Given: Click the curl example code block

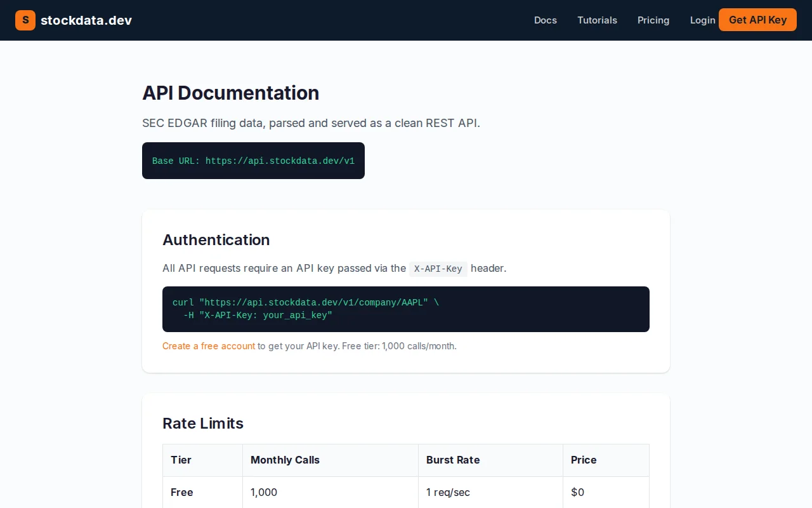Looking at the screenshot, I should pos(406,309).
